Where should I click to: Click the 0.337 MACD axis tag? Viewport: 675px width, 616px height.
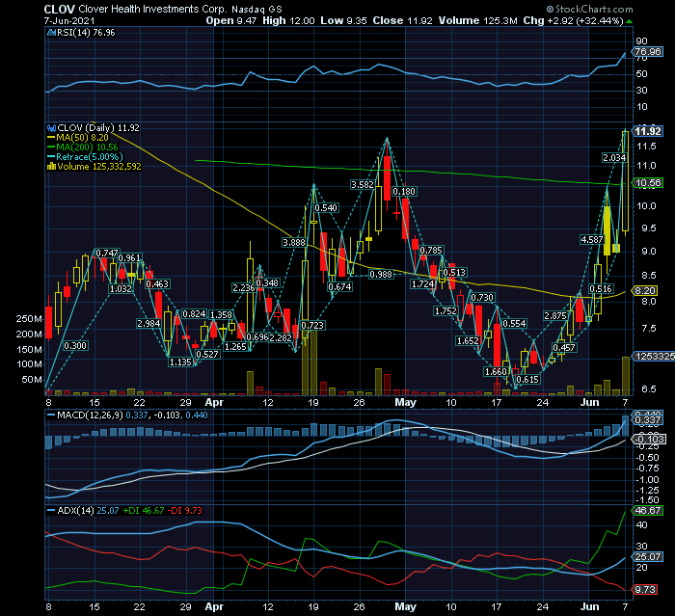(x=648, y=420)
